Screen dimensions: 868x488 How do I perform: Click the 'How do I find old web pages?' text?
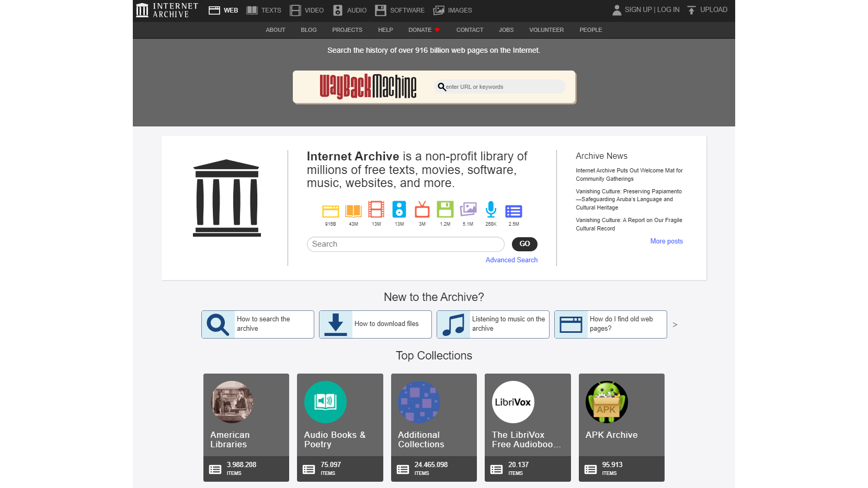pos(621,324)
